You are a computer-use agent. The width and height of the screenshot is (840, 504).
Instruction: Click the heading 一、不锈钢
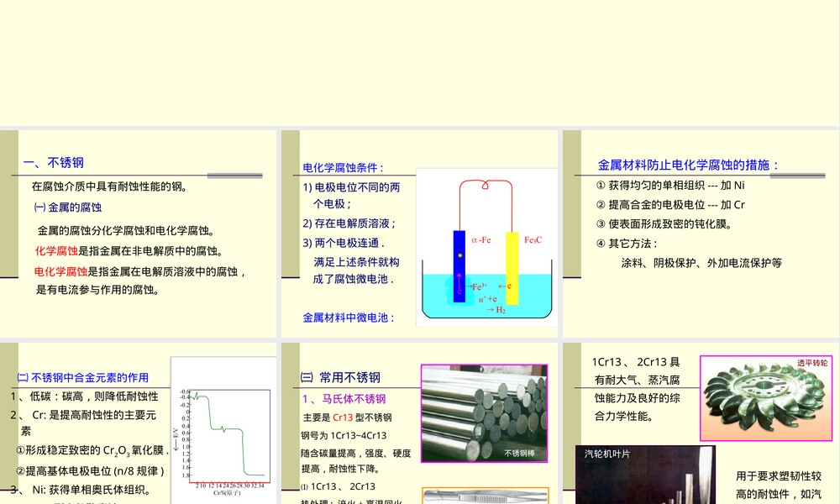coord(54,163)
